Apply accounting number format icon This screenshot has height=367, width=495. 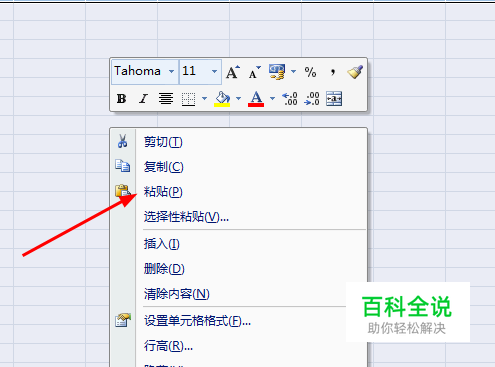pyautogui.click(x=277, y=72)
